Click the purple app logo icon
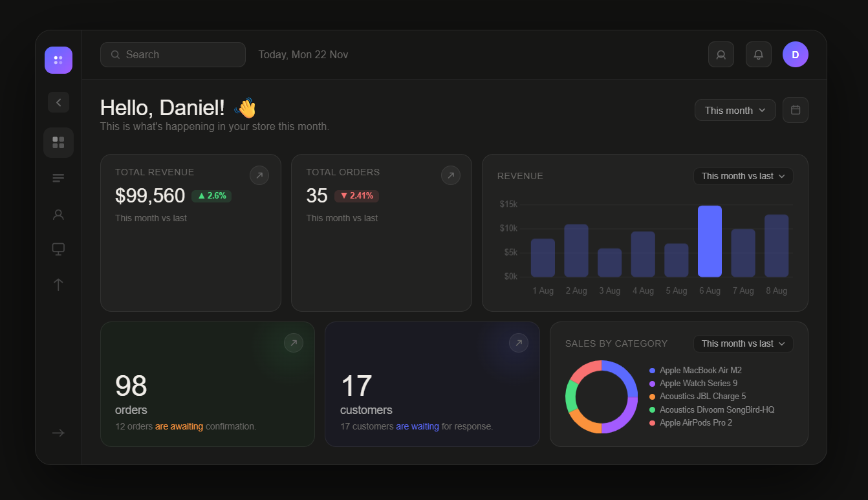 [58, 60]
